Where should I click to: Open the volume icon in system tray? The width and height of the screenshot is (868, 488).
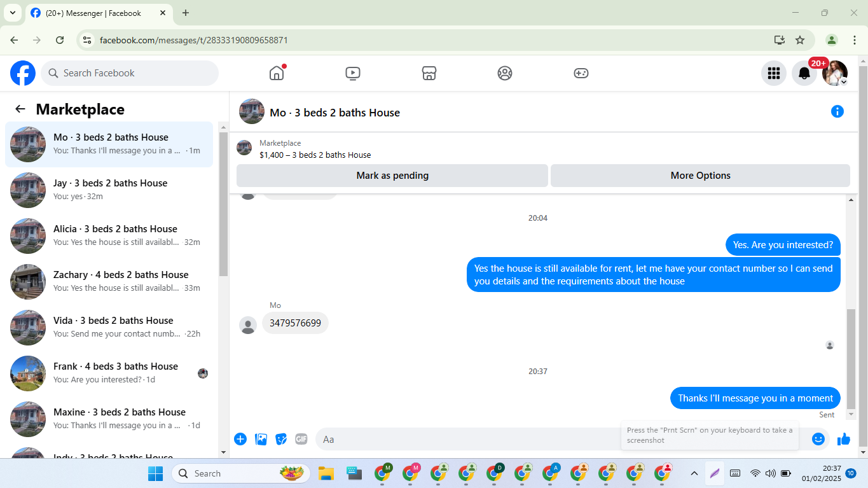tap(771, 473)
